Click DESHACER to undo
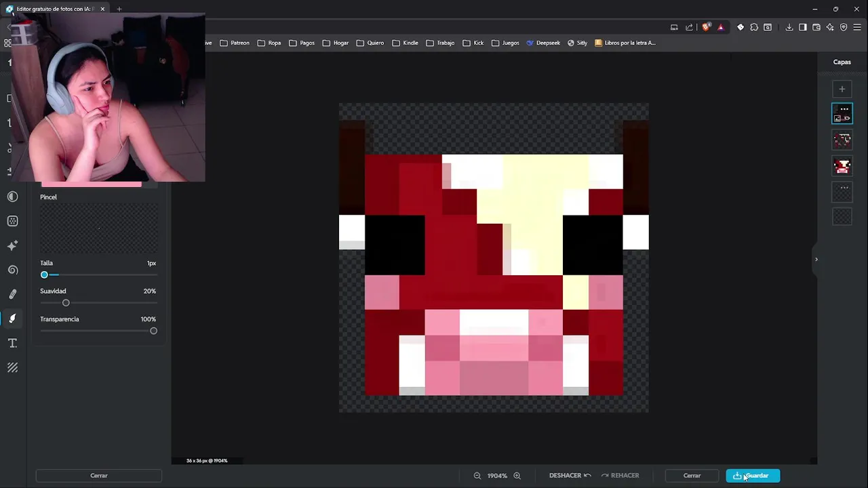 point(570,476)
